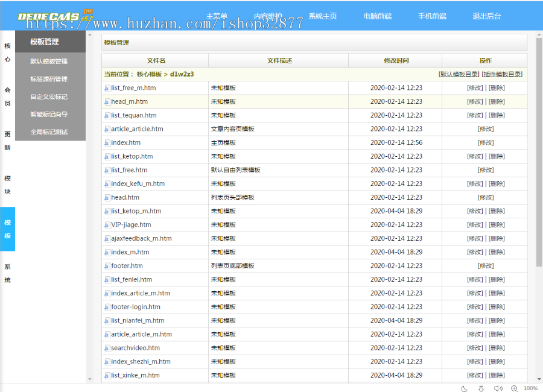Switch to the 系统 sidebar tab
The height and width of the screenshot is (392, 543).
coord(7,273)
